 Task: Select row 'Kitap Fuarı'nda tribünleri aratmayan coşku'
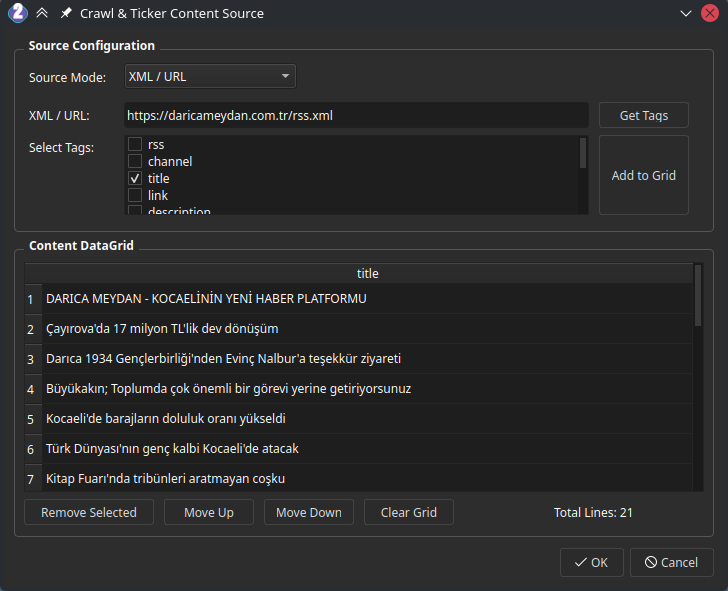[x=367, y=478]
